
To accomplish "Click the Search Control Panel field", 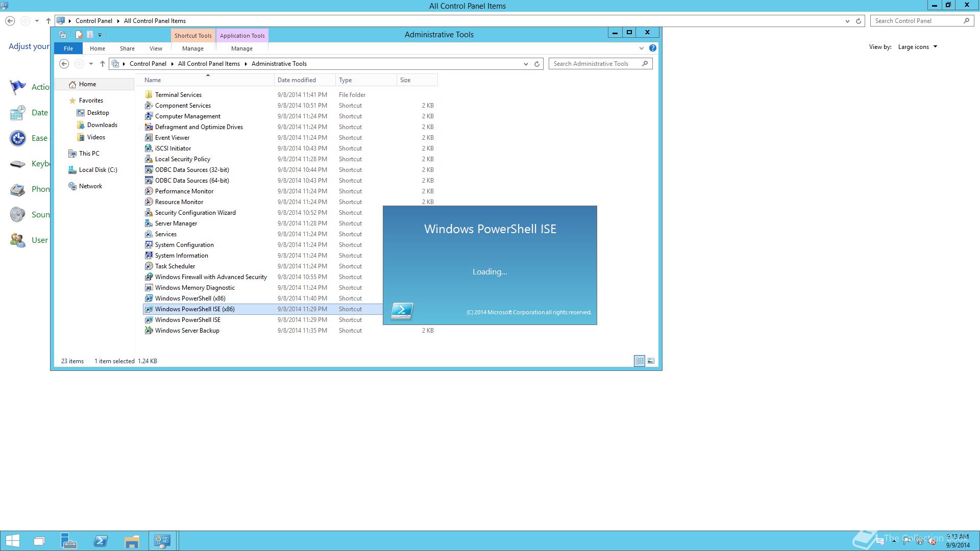I will [921, 21].
